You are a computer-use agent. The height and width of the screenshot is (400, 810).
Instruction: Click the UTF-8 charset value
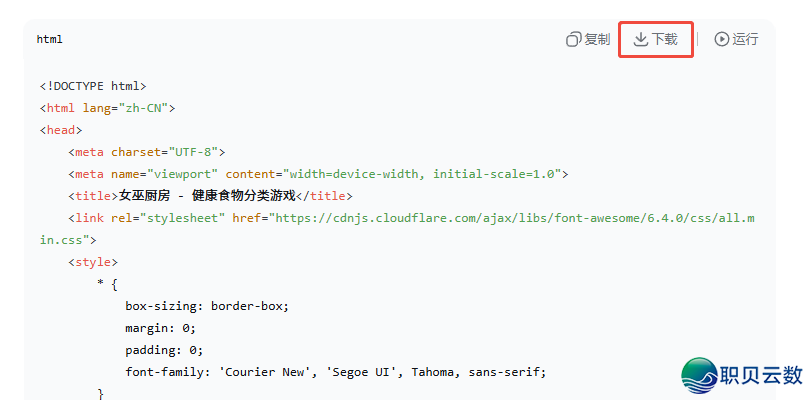(190, 152)
